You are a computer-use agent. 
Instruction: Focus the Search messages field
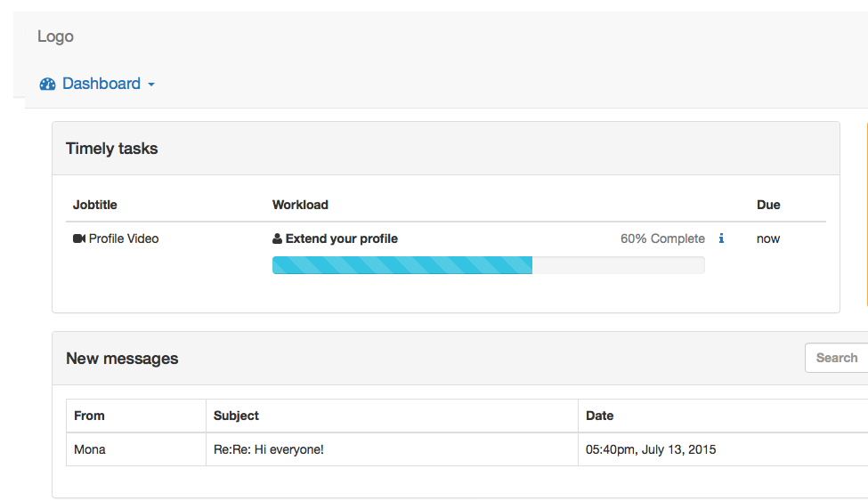coord(837,358)
